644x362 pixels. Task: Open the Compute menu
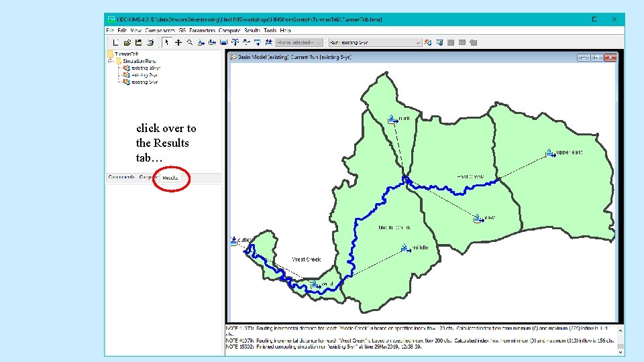point(229,30)
